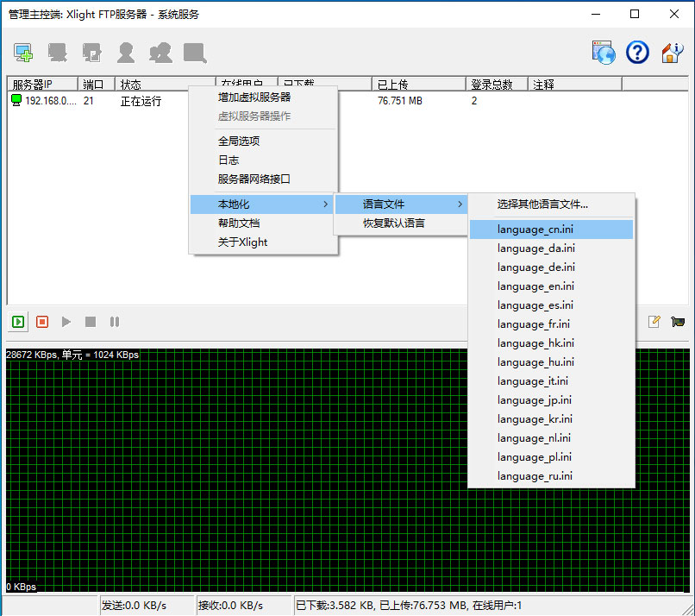
Task: Click 选择其他语言文件... option
Action: tap(542, 204)
